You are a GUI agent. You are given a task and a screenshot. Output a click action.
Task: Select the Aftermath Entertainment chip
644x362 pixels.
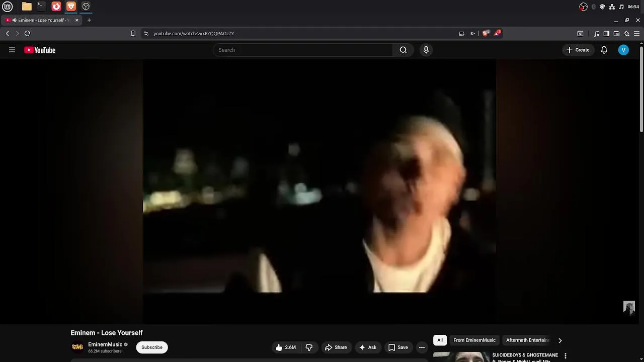[x=528, y=340]
